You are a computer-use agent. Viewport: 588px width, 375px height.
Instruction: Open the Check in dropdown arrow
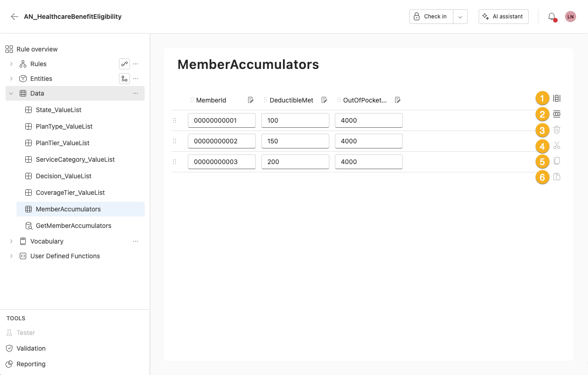click(x=460, y=17)
